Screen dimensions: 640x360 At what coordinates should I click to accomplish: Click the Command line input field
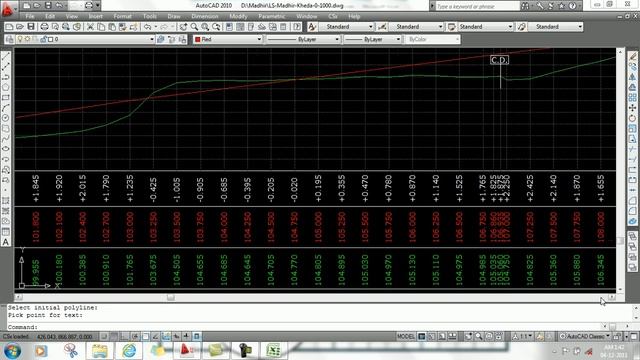click(x=305, y=327)
